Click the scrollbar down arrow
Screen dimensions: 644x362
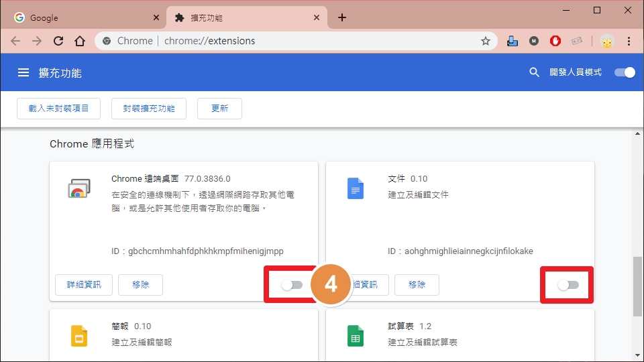[637, 355]
